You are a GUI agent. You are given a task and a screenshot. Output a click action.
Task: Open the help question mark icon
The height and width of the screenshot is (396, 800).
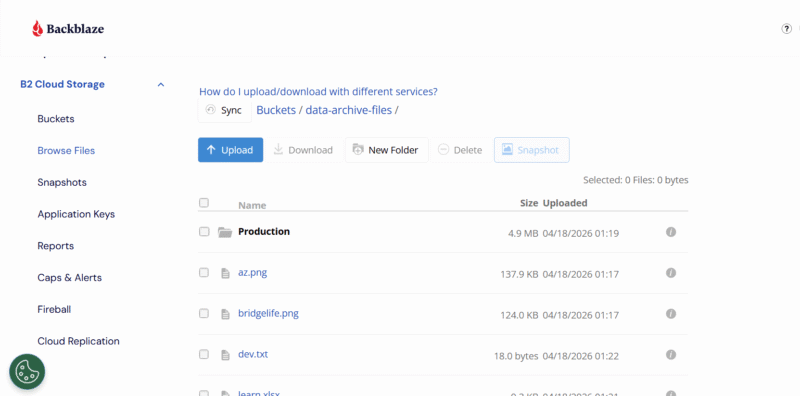[786, 29]
